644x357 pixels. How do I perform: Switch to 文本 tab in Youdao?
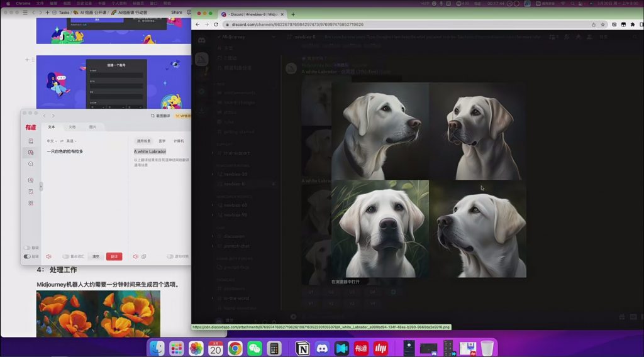(52, 127)
